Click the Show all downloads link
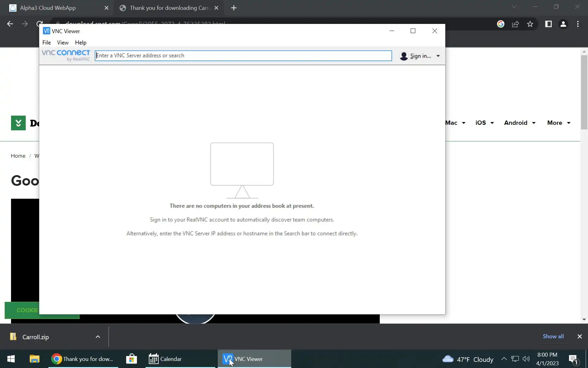Viewport: 588px width, 368px height. coord(553,336)
